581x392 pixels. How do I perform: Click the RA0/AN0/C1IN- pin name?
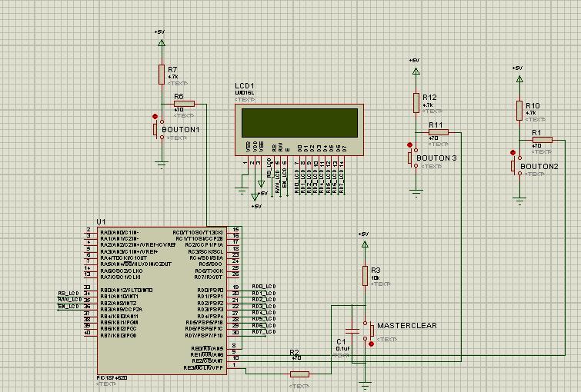click(x=119, y=232)
